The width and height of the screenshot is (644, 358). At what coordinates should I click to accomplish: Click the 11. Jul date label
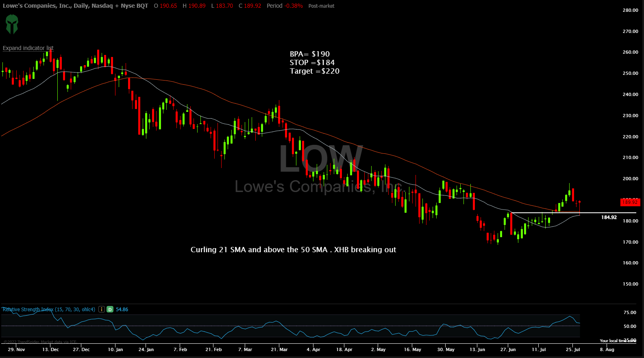[x=539, y=349]
